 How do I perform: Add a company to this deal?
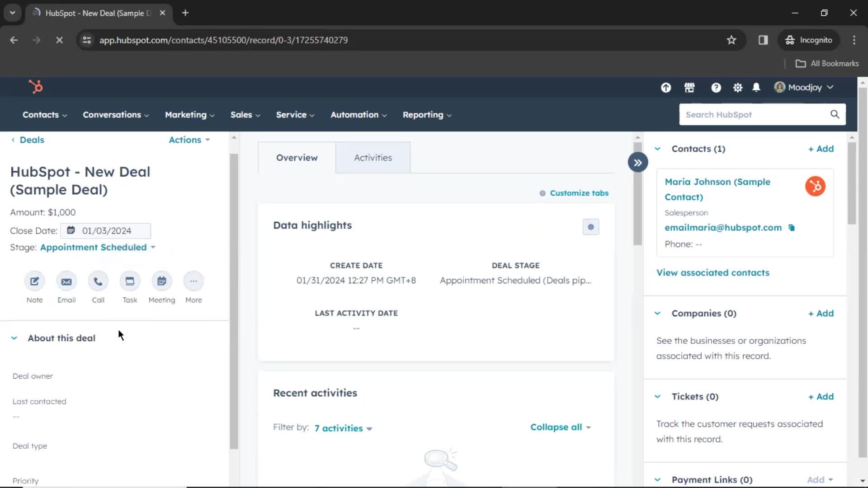pos(821,313)
